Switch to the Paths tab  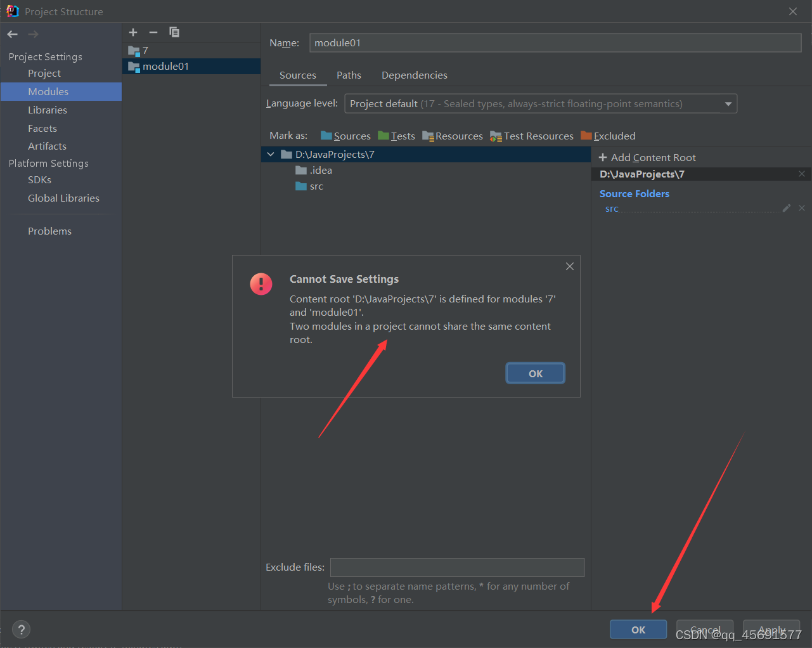[x=349, y=75]
